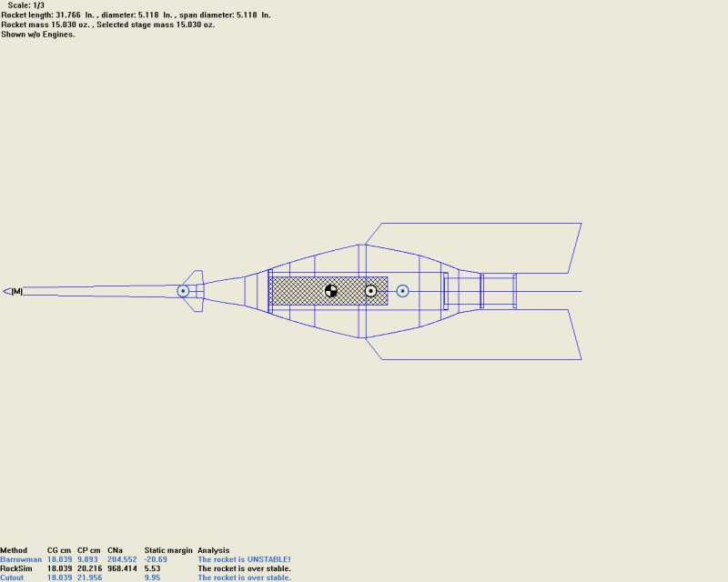Click "The rocket is UNSTABLE!" analysis text

tap(244, 559)
